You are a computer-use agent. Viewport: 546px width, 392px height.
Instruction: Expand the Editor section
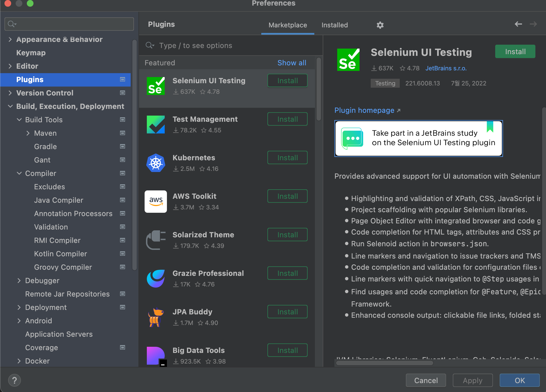coord(10,66)
